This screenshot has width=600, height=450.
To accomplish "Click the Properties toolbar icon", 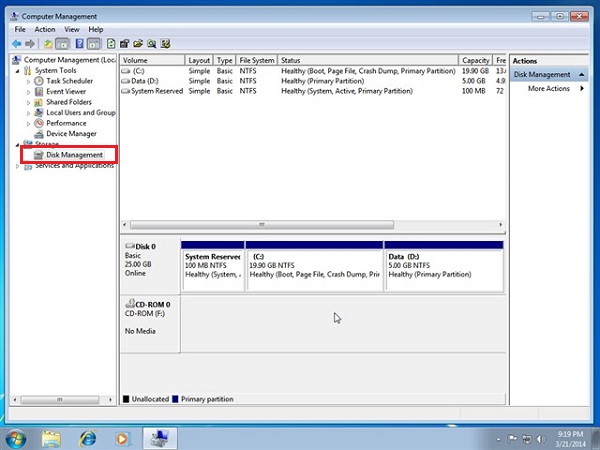I will (124, 44).
